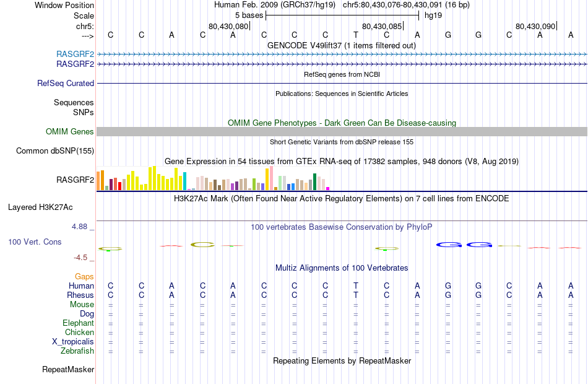The image size is (588, 384).
Task: Click the T base in the Rhesus alignment row
Action: (x=355, y=295)
